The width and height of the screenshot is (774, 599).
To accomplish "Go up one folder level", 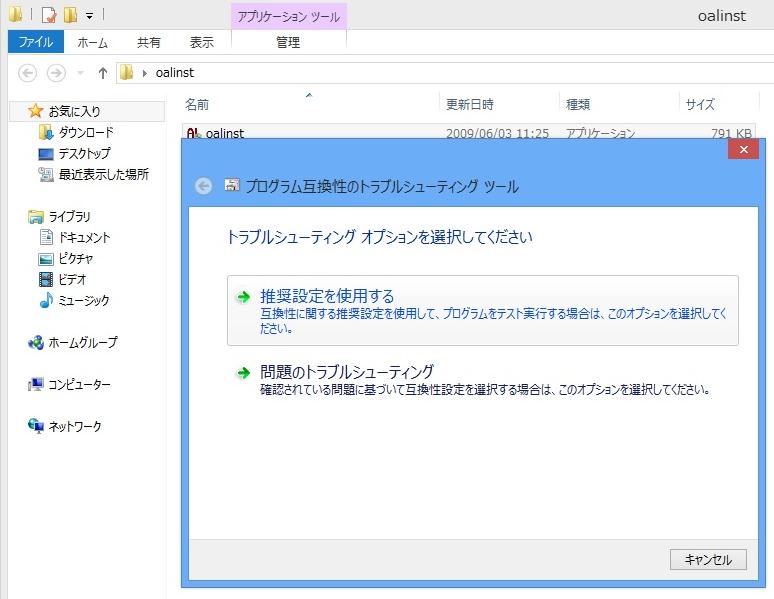I will click(103, 73).
